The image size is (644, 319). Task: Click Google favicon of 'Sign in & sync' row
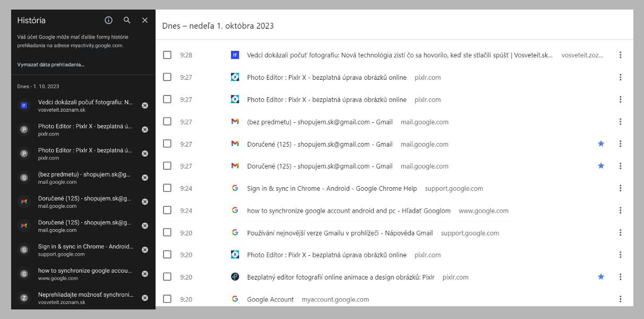tap(235, 188)
